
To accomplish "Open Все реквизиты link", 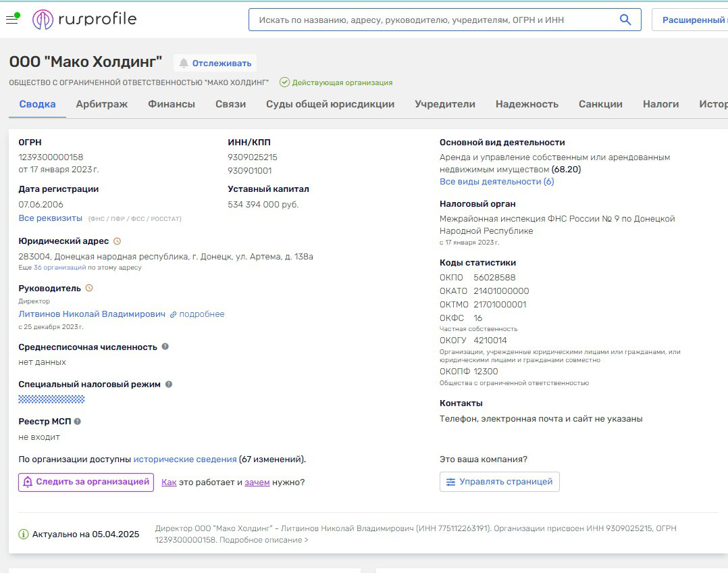I will [x=50, y=218].
